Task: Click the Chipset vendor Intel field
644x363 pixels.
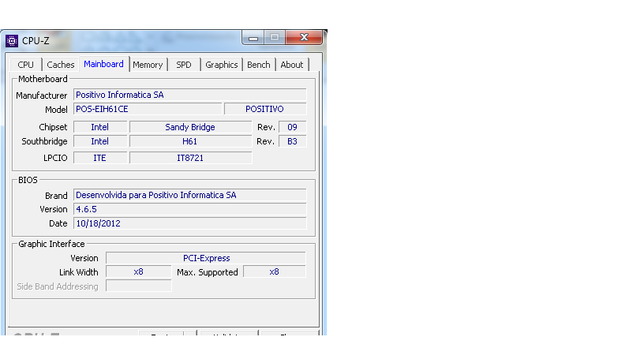Action: click(x=99, y=127)
